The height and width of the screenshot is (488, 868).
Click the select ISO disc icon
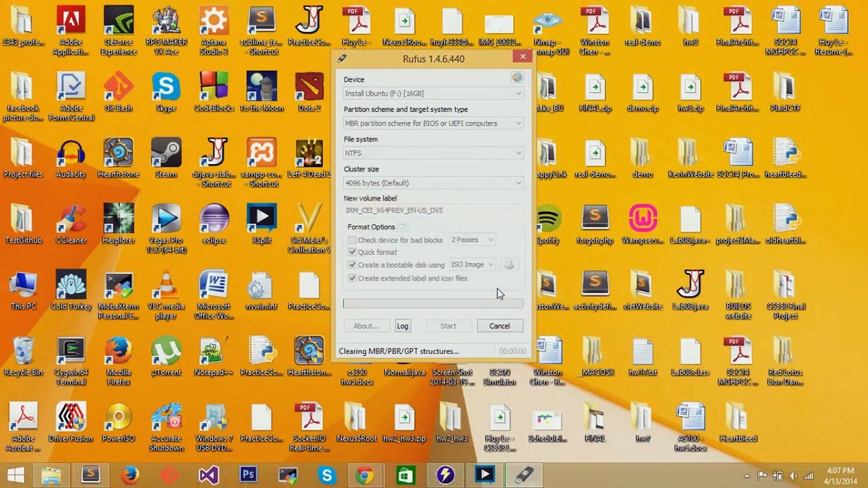pos(509,265)
